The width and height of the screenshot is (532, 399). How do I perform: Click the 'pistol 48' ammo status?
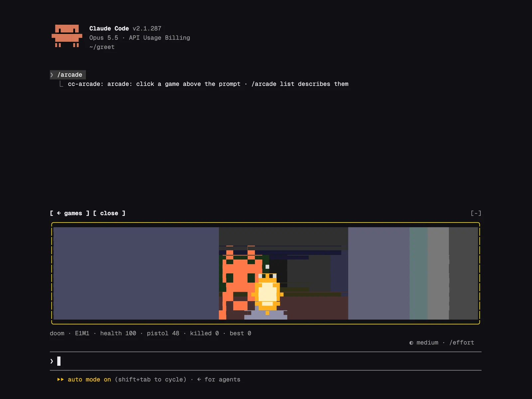click(x=163, y=333)
